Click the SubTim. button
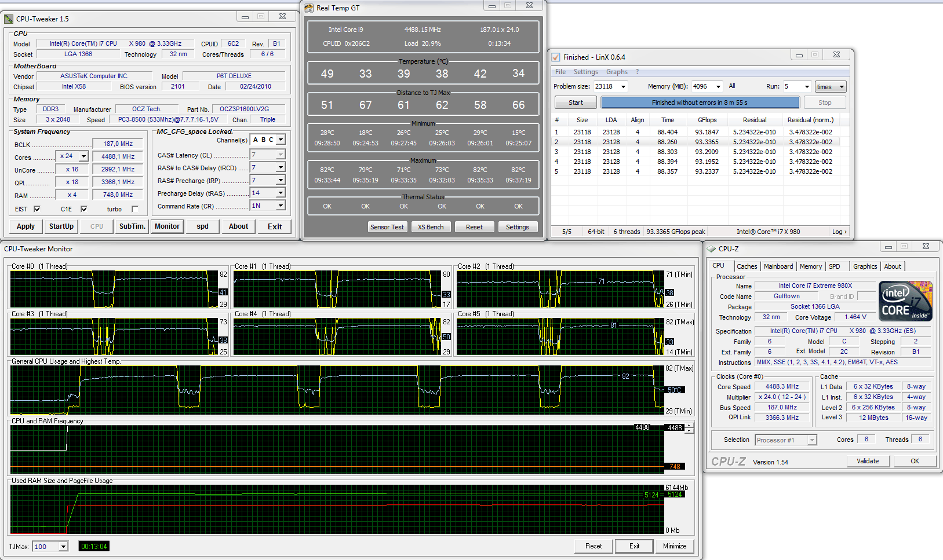943x560 pixels. click(132, 226)
